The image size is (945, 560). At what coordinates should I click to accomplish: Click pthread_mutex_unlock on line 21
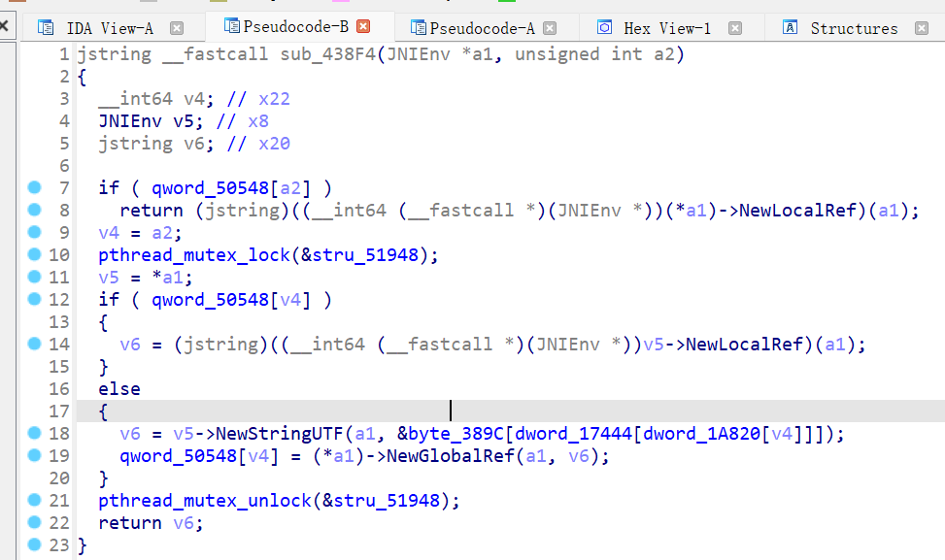coord(205,501)
